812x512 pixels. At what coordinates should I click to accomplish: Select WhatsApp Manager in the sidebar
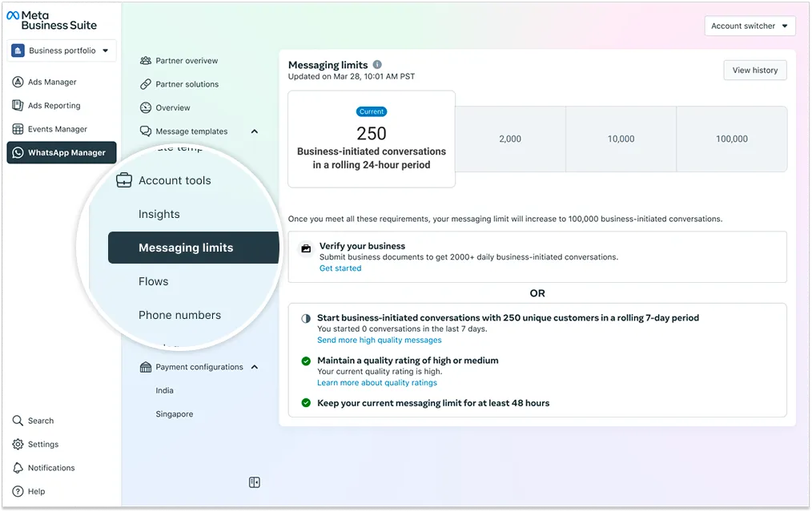coord(62,153)
